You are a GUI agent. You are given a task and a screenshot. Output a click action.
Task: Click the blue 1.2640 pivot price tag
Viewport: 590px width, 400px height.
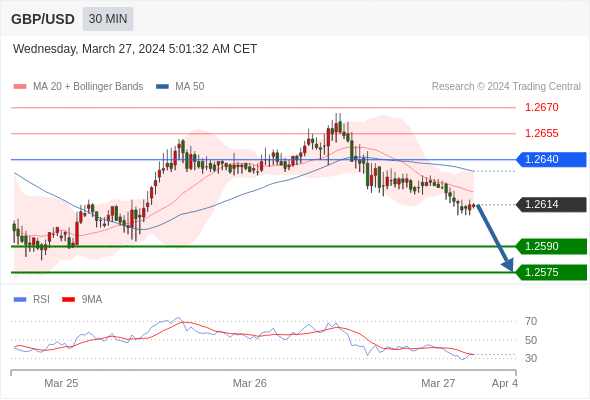[x=551, y=160]
